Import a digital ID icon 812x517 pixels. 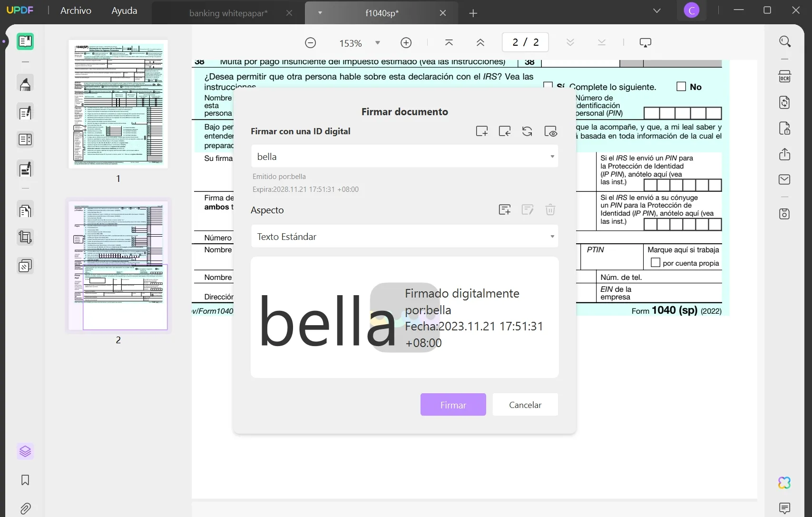point(505,131)
